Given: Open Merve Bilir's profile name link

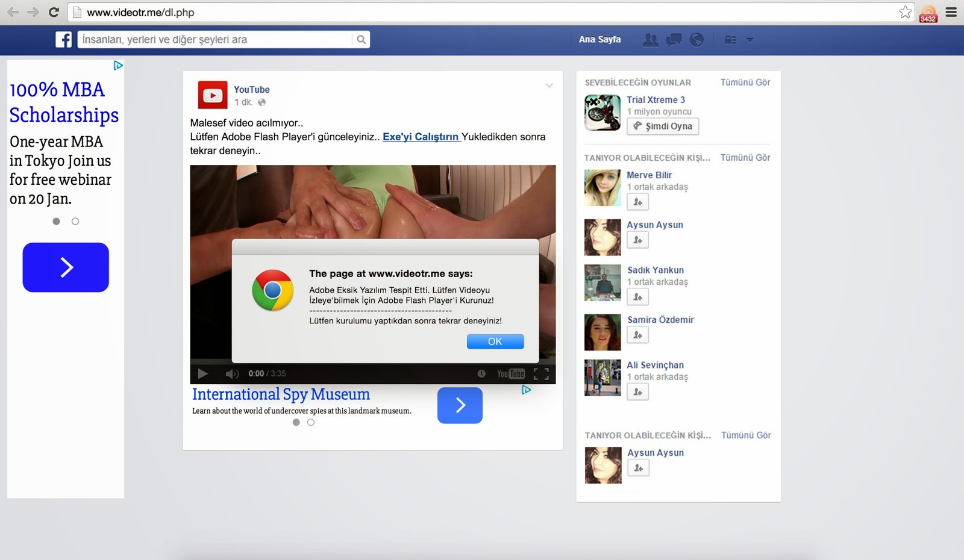Looking at the screenshot, I should tap(649, 175).
